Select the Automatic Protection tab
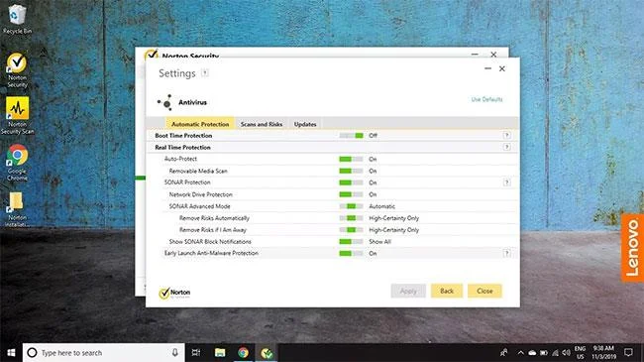644x362 pixels. pos(200,124)
